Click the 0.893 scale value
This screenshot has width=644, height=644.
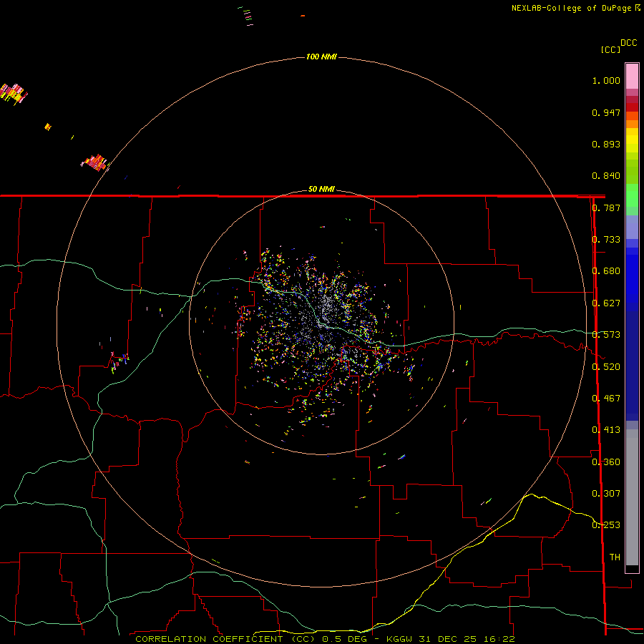coord(606,144)
